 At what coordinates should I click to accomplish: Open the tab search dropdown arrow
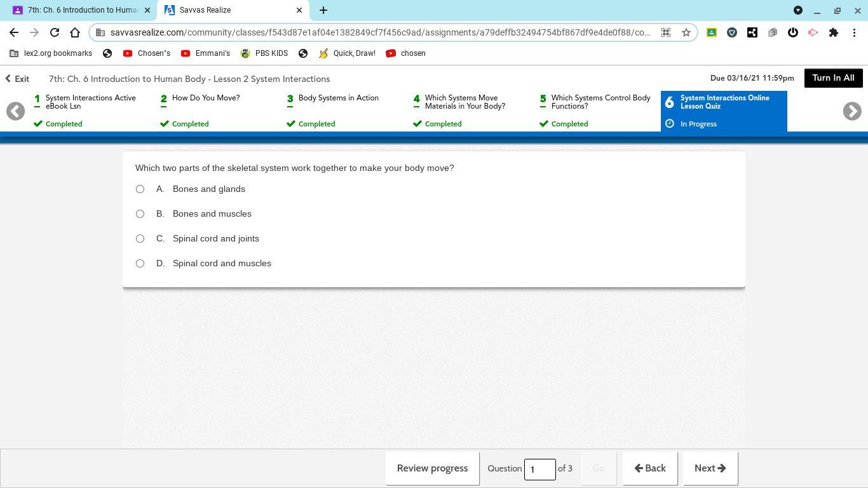(x=798, y=10)
